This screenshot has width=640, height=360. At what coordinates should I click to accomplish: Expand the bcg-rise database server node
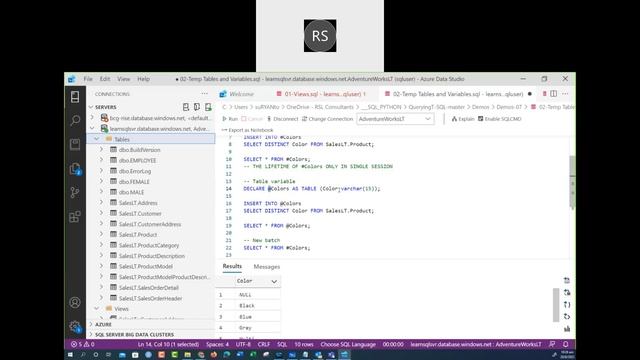point(92,118)
